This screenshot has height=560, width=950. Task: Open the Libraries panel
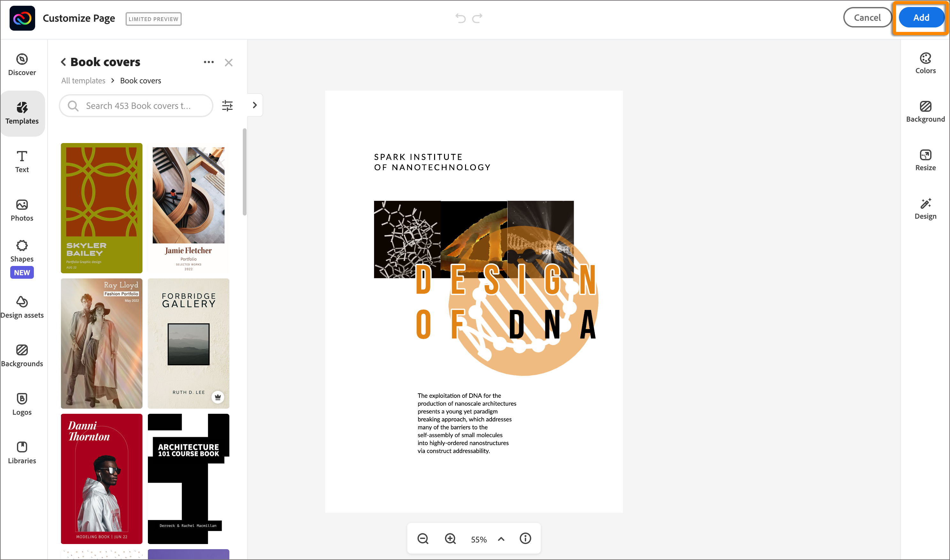click(x=21, y=452)
